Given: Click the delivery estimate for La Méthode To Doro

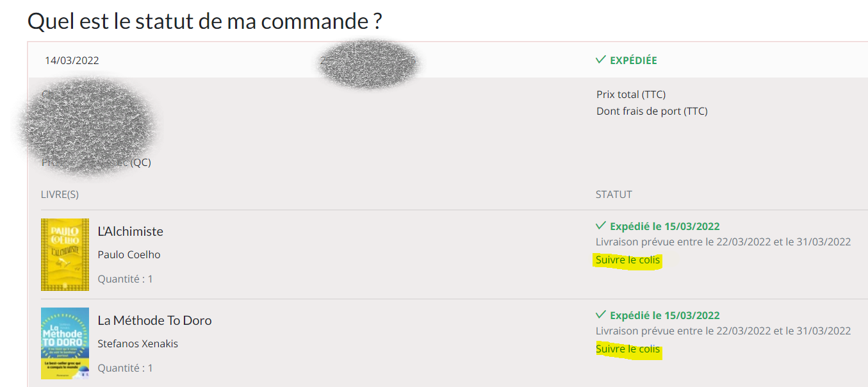Looking at the screenshot, I should click(x=723, y=331).
